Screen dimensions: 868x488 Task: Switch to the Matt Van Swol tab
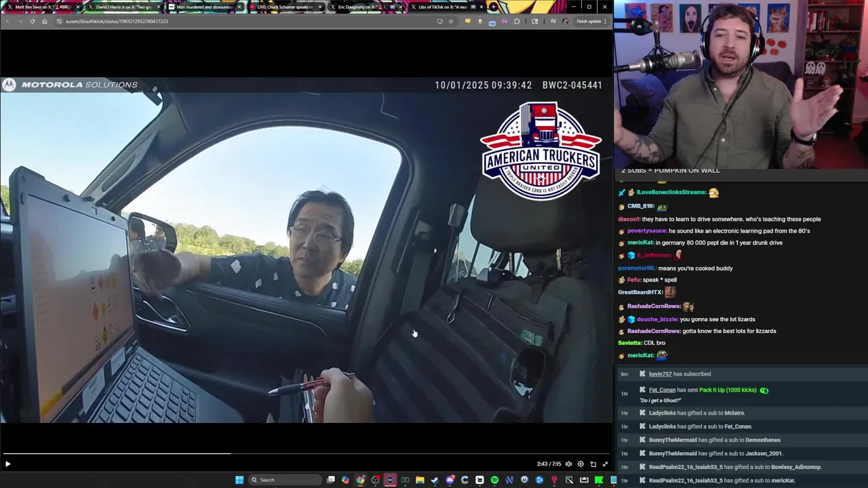[42, 7]
